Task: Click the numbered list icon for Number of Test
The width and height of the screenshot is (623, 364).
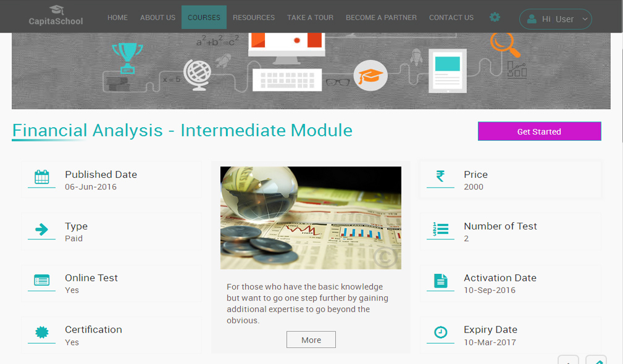Action: (x=440, y=229)
